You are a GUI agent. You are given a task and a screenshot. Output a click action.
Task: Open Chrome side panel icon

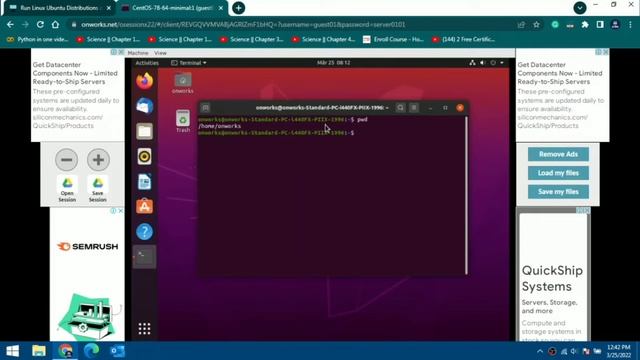600,24
